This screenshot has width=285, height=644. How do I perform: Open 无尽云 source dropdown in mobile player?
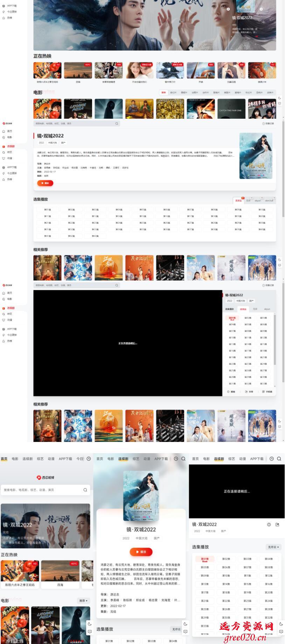273,547
